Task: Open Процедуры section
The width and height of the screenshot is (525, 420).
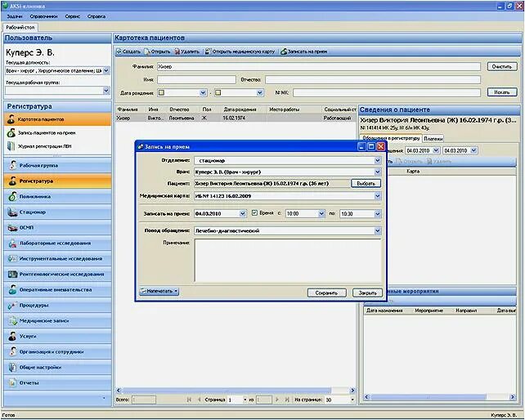Action: (x=57, y=305)
